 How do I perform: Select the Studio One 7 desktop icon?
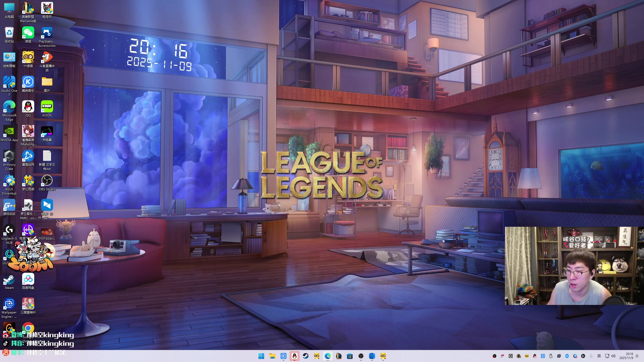click(9, 82)
